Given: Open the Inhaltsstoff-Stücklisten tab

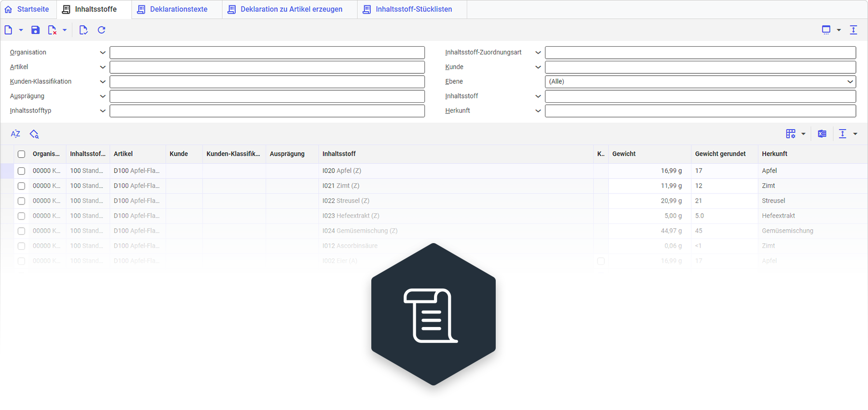Looking at the screenshot, I should tap(412, 9).
